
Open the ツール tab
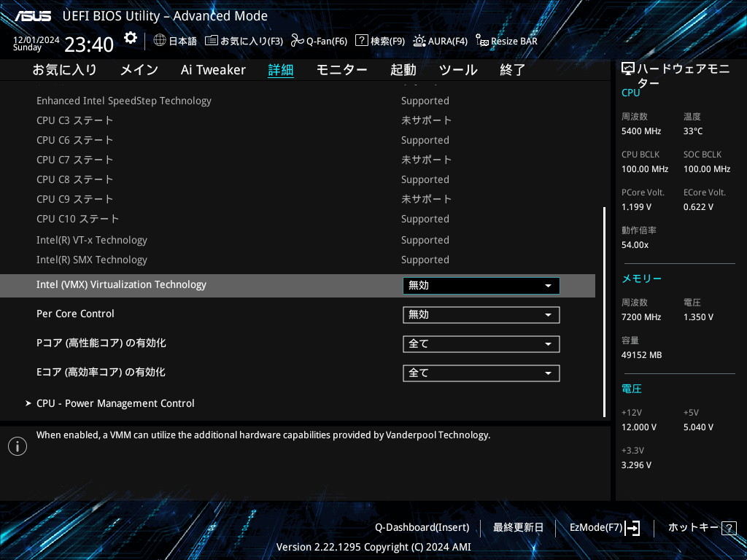point(458,69)
